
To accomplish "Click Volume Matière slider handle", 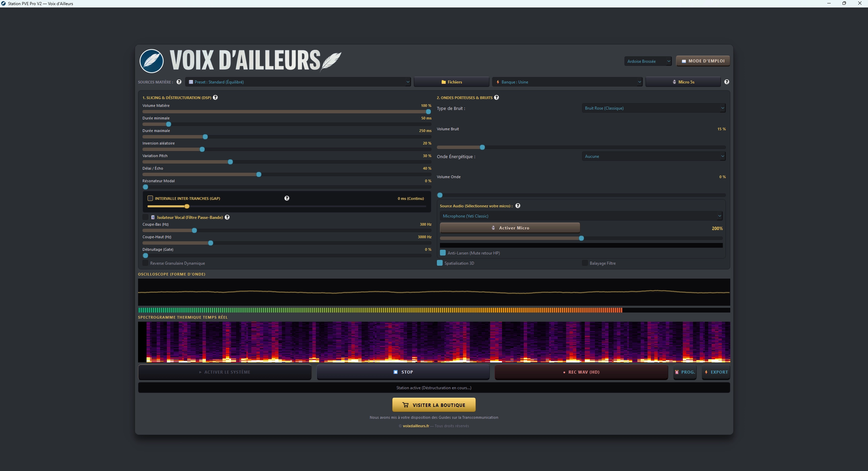I will point(428,112).
